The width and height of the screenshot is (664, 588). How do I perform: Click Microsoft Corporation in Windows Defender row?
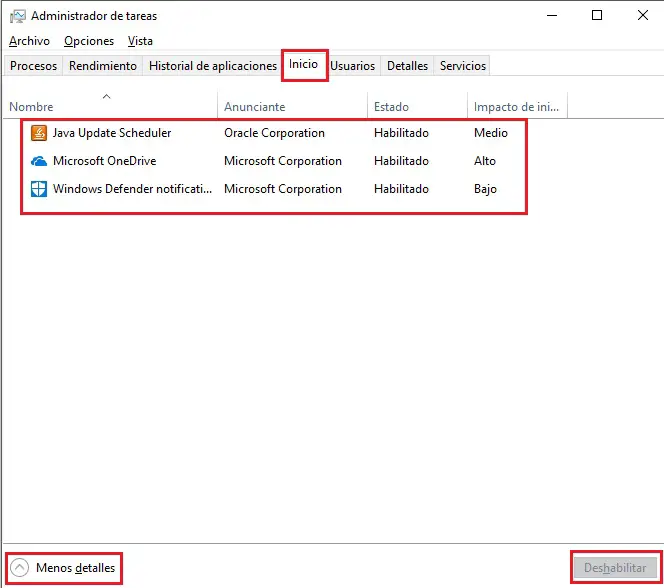283,189
